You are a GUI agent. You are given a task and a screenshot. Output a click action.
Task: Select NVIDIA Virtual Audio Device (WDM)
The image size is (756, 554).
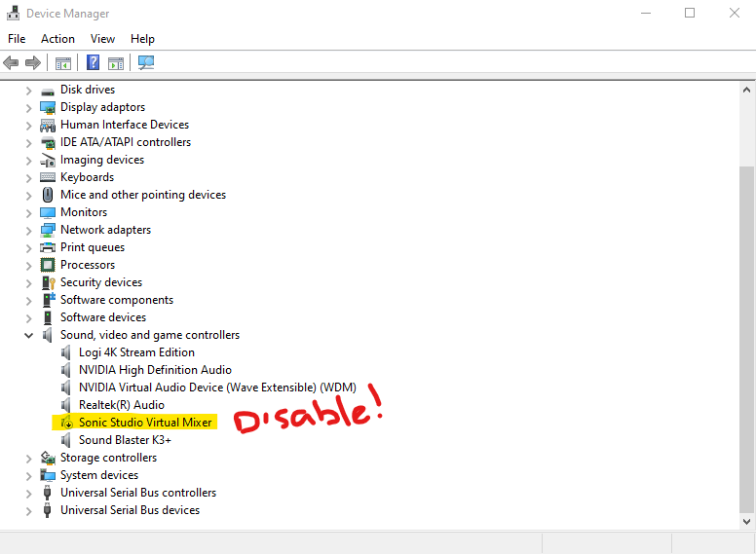(x=217, y=388)
